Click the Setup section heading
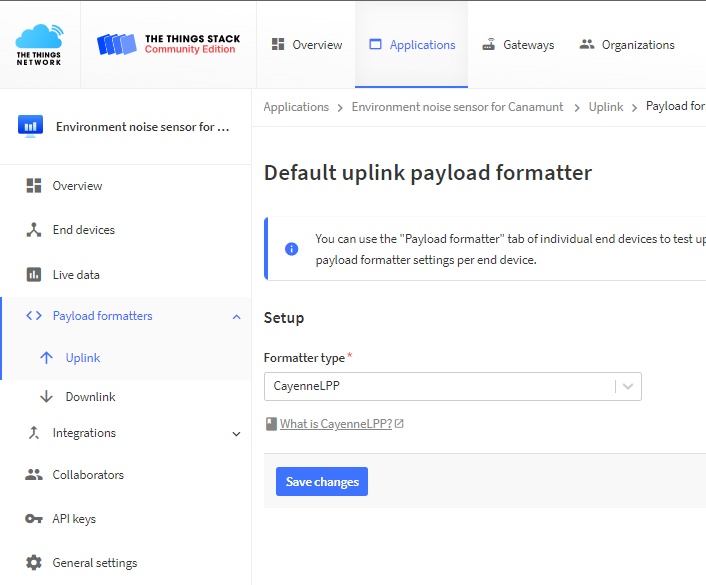 284,317
